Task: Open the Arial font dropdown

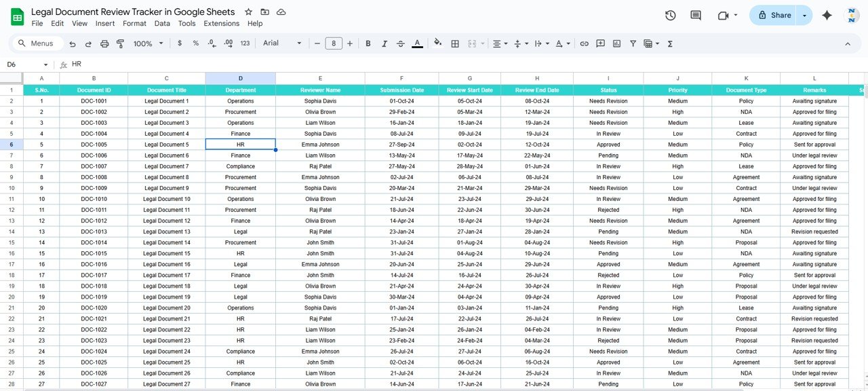Action: (282, 43)
